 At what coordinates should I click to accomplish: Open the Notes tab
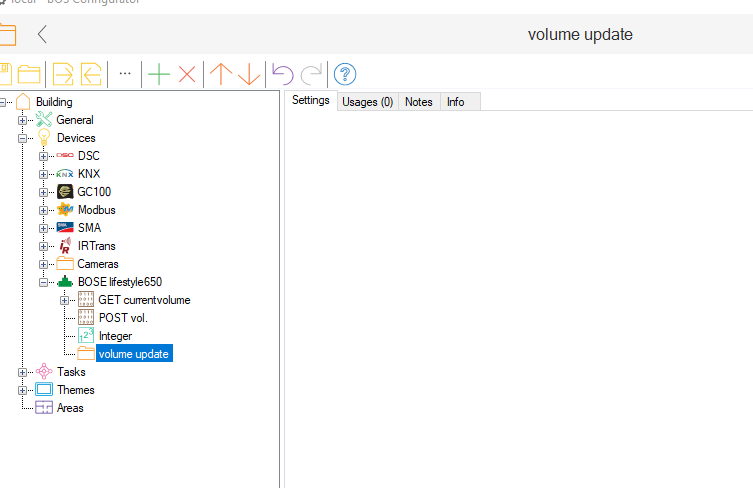[419, 102]
